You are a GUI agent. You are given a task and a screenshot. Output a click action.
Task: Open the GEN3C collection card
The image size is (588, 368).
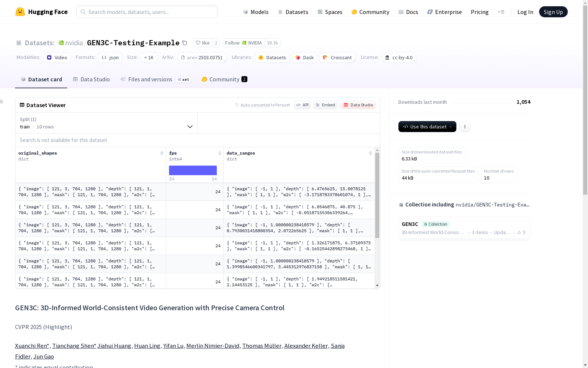[464, 228]
